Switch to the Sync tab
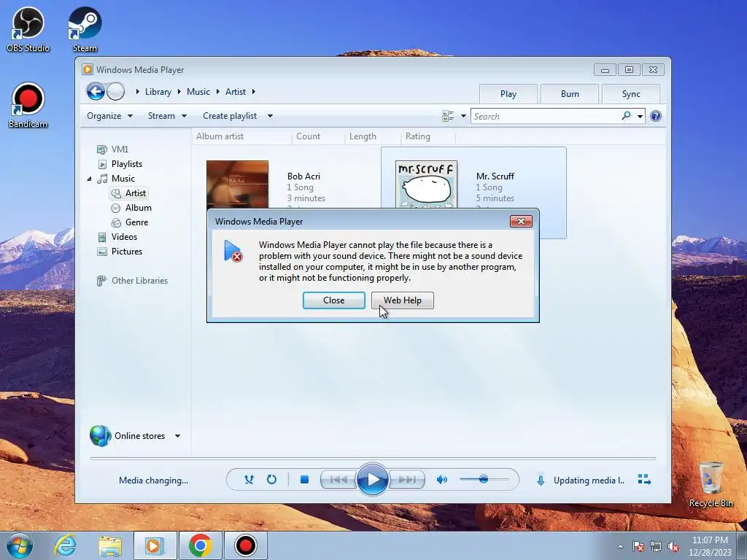 pyautogui.click(x=631, y=94)
